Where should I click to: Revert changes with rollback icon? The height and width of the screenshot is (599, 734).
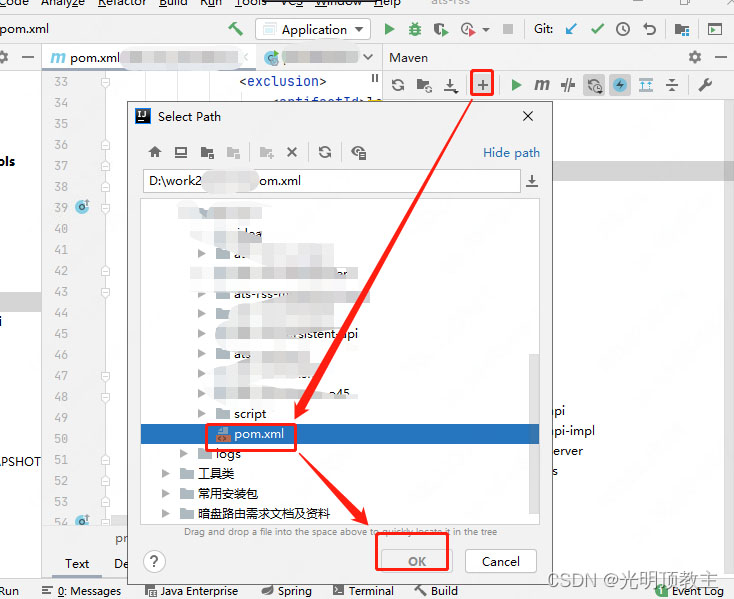pos(649,29)
